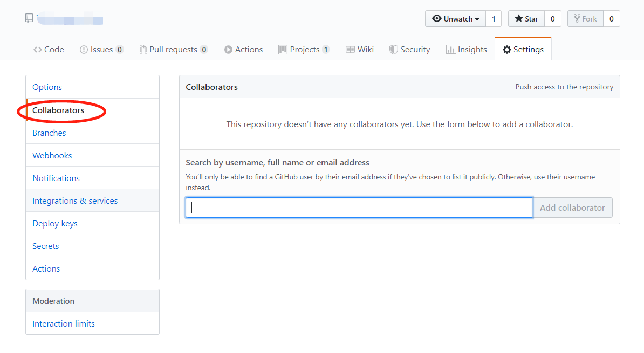644x353 pixels.
Task: Open the Security tab
Action: [x=410, y=49]
